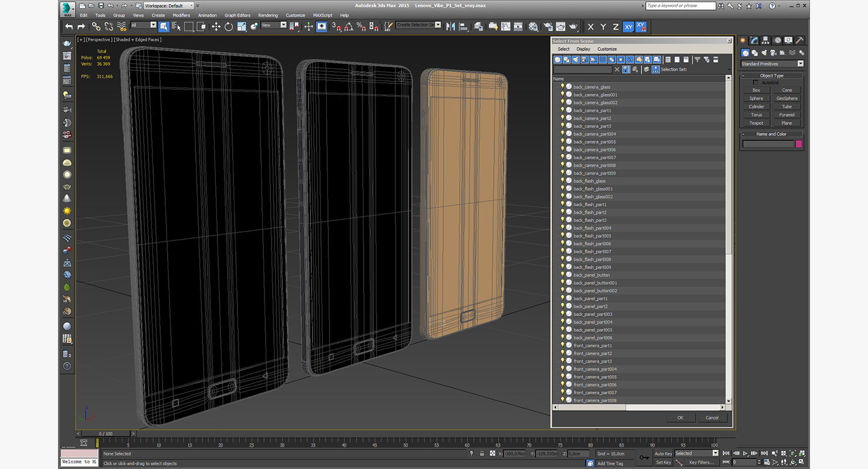Select front_camera_part1 in the object list

click(592, 345)
